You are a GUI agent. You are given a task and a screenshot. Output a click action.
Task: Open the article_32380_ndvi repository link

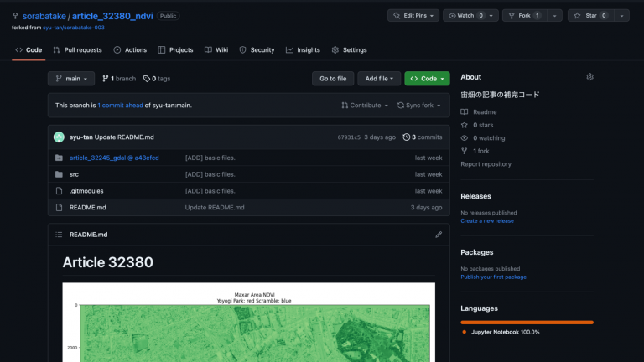112,16
